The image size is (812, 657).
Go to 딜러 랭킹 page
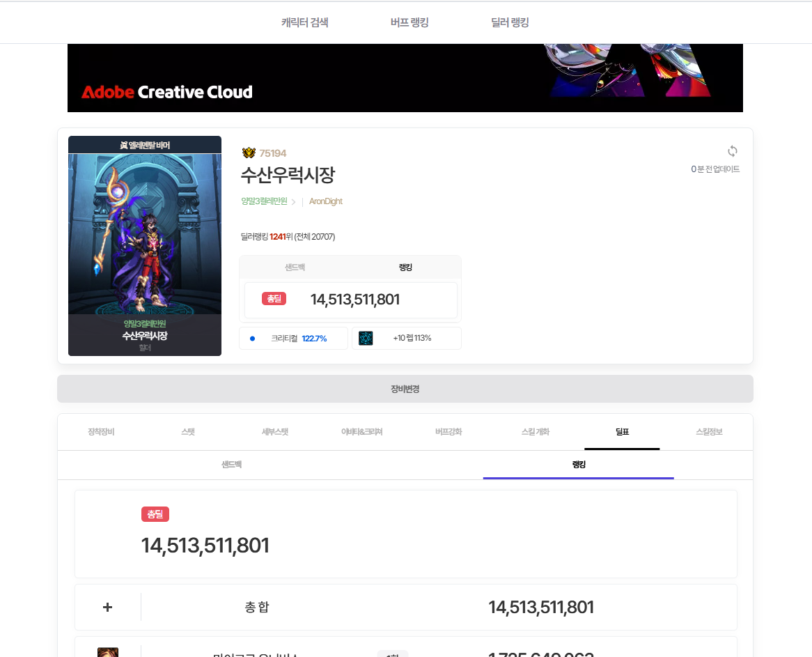(x=510, y=22)
